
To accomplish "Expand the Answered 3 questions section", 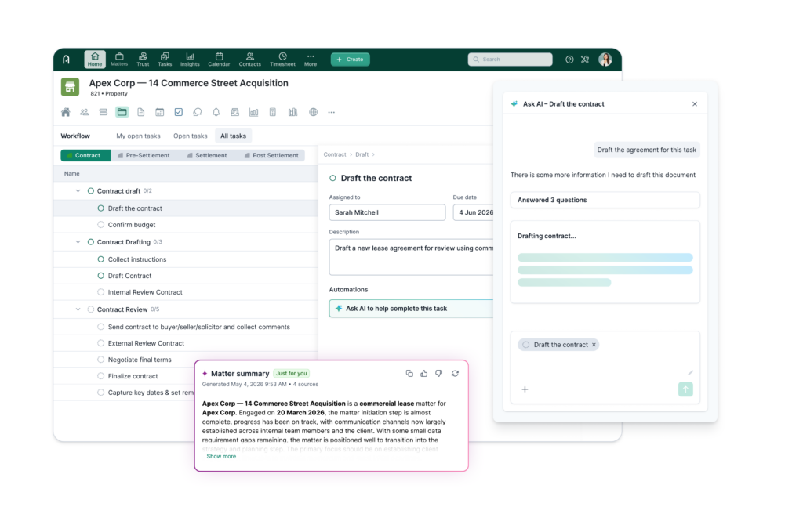I will click(605, 200).
